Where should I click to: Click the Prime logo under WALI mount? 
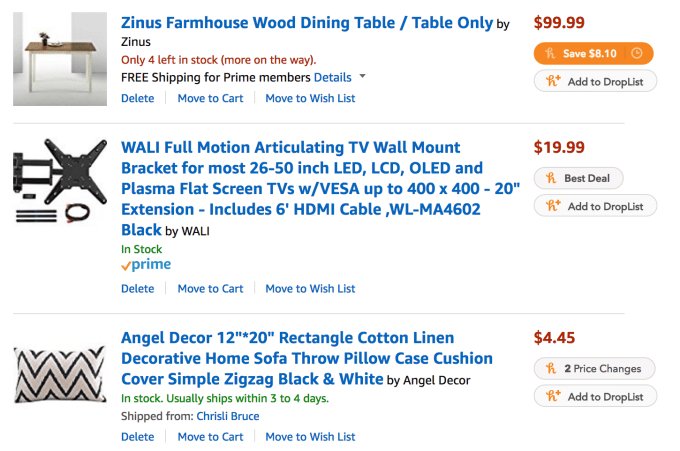point(146,265)
